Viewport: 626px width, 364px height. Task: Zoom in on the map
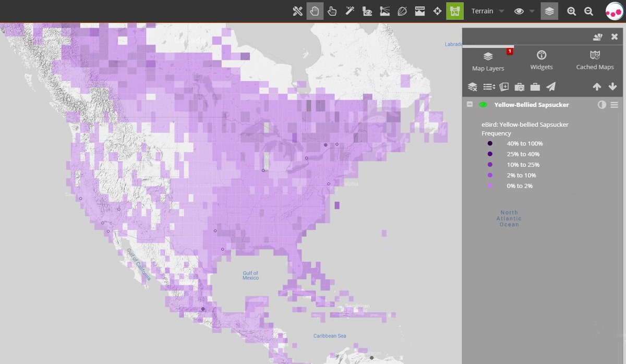572,11
